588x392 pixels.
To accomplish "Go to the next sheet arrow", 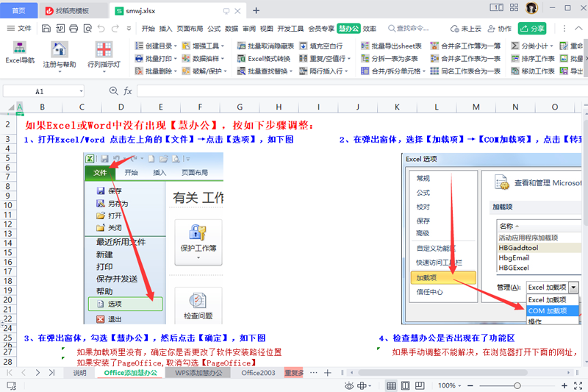I will pos(37,372).
